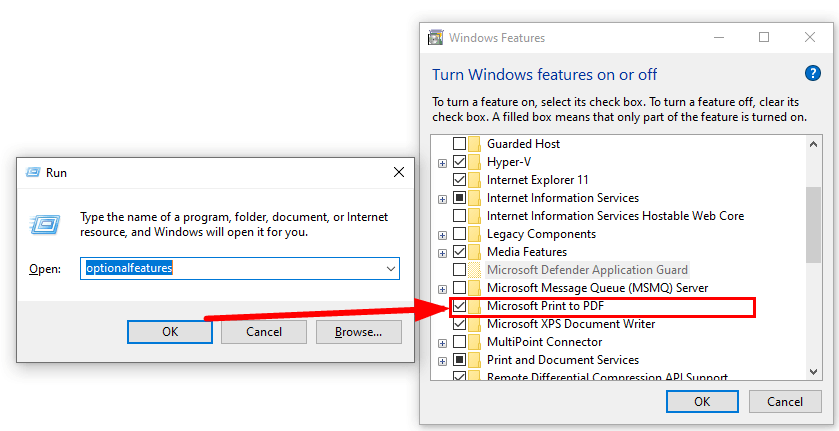Click Browse... in the Run dialog
This screenshot has width=839, height=431.
[x=359, y=332]
